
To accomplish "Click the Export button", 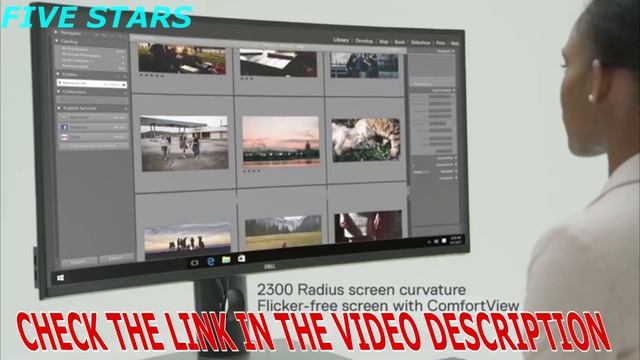I will tap(116, 258).
